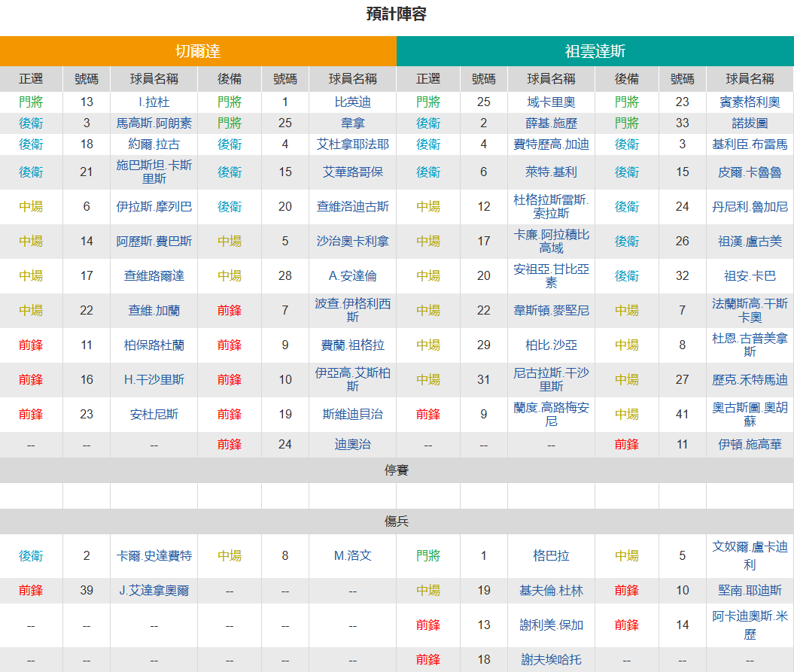Click injured player 謝夫埃哈托
Screen dimensions: 794x672
point(551,659)
